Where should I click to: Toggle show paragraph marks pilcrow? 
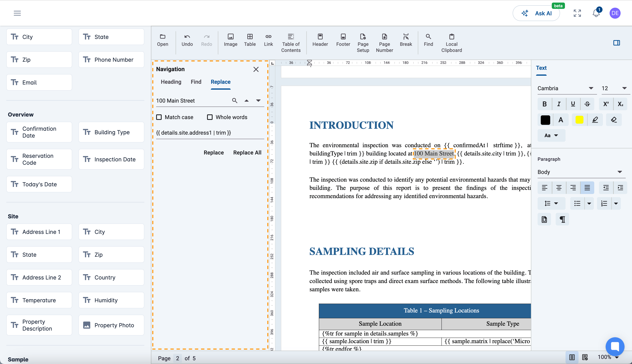coord(562,220)
